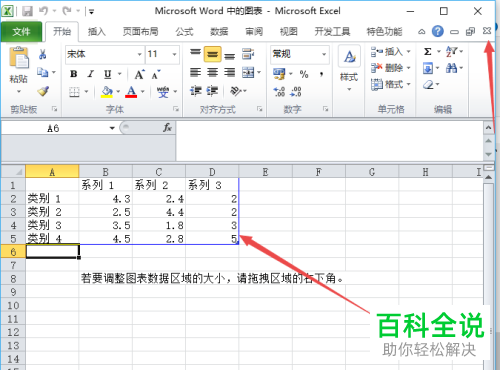Screen dimensions: 500x370
Task: Toggle Underline formatting
Action: tap(107, 74)
